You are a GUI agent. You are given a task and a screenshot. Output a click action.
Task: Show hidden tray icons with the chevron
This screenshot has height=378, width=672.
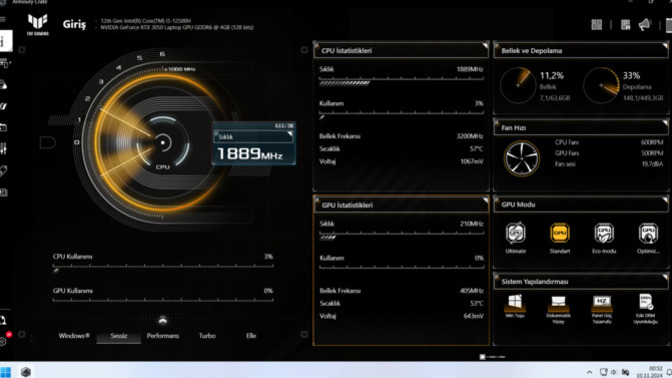(589, 372)
